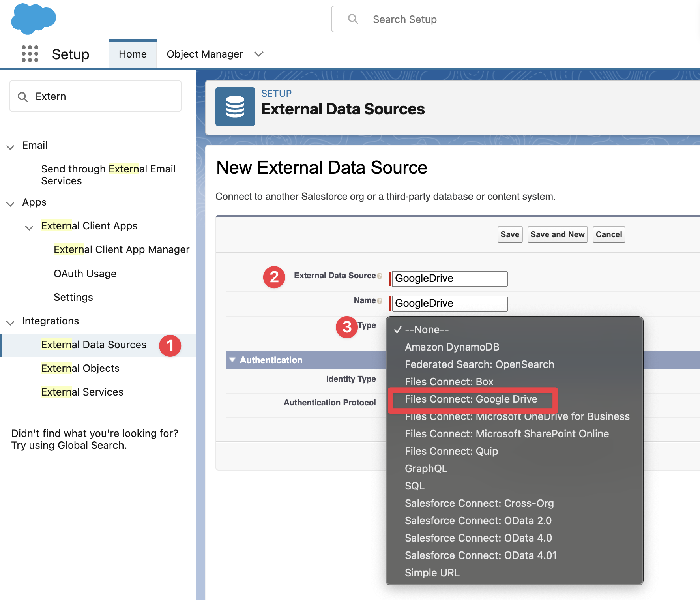Collapse the Authentication section triangle
The width and height of the screenshot is (700, 600).
point(232,360)
